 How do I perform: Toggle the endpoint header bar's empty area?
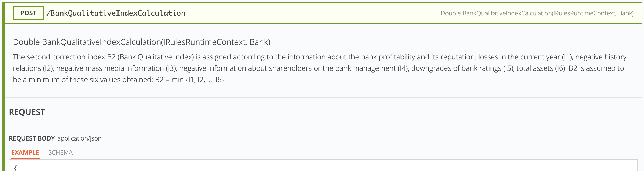[310, 13]
